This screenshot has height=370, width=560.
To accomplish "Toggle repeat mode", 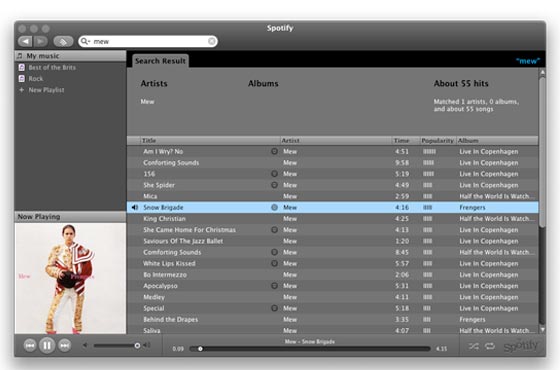I will point(490,346).
